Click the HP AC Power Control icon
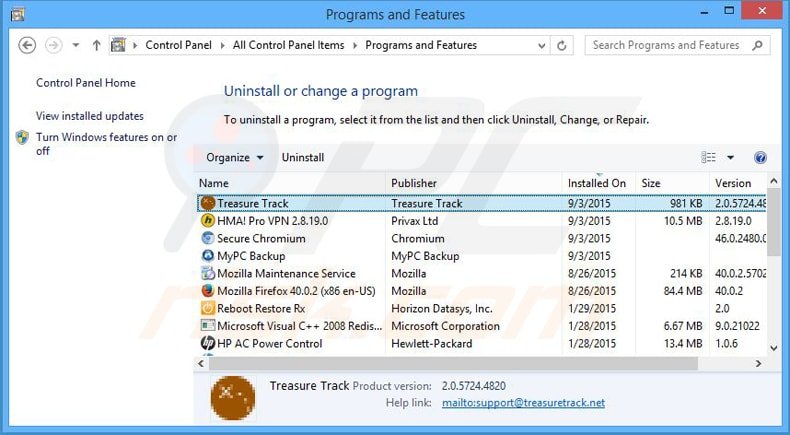Screen dimensions: 790x435 click(208, 343)
